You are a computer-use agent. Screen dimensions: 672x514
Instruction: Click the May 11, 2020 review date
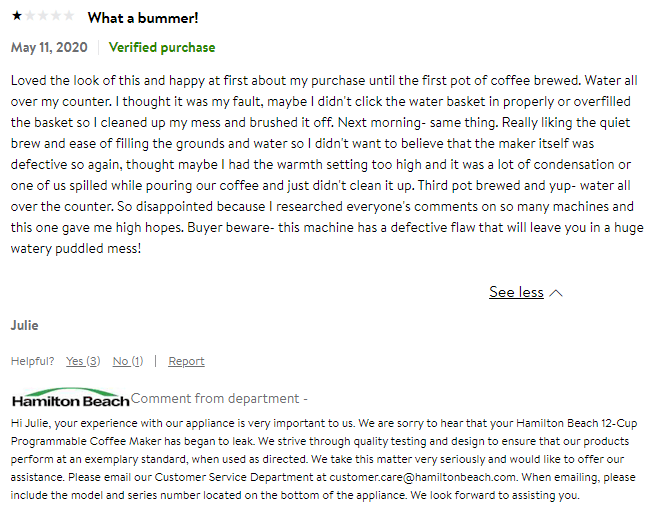point(49,47)
